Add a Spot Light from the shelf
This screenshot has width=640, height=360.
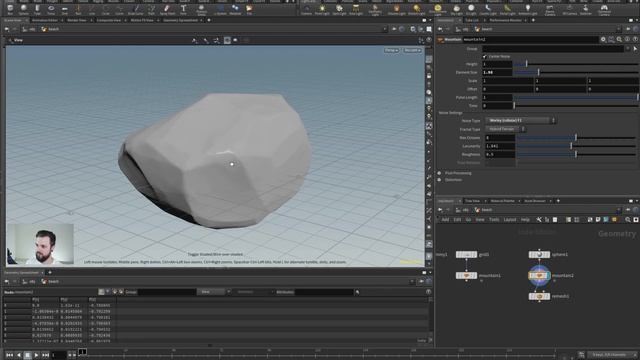339,9
